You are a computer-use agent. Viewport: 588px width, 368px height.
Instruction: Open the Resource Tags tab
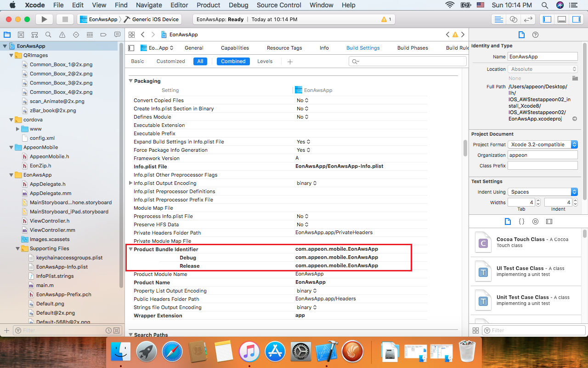pos(284,48)
